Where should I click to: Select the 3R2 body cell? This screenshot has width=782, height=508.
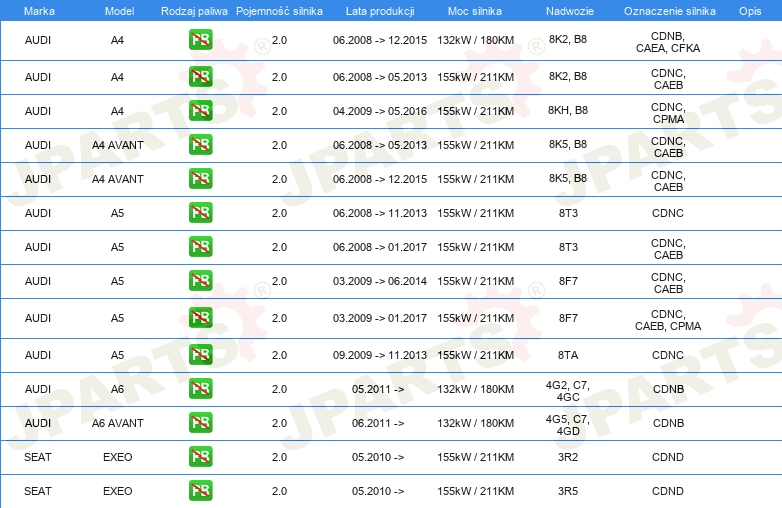(568, 457)
